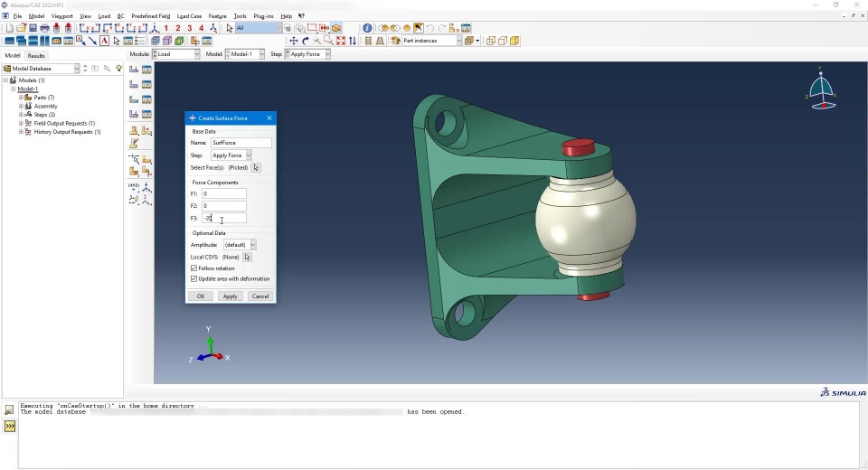Click the Auto-Fit View icon

point(341,41)
